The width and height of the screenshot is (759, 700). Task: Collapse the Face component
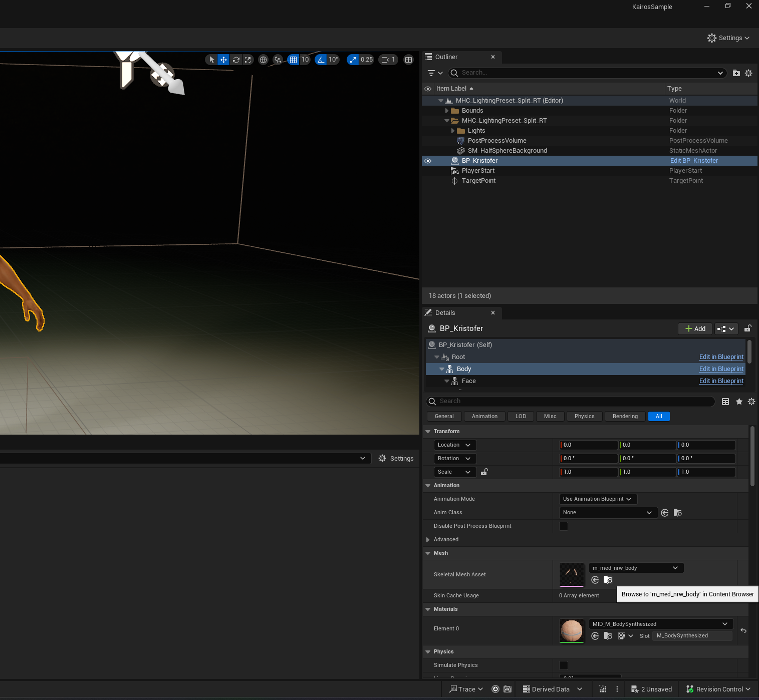pos(447,381)
